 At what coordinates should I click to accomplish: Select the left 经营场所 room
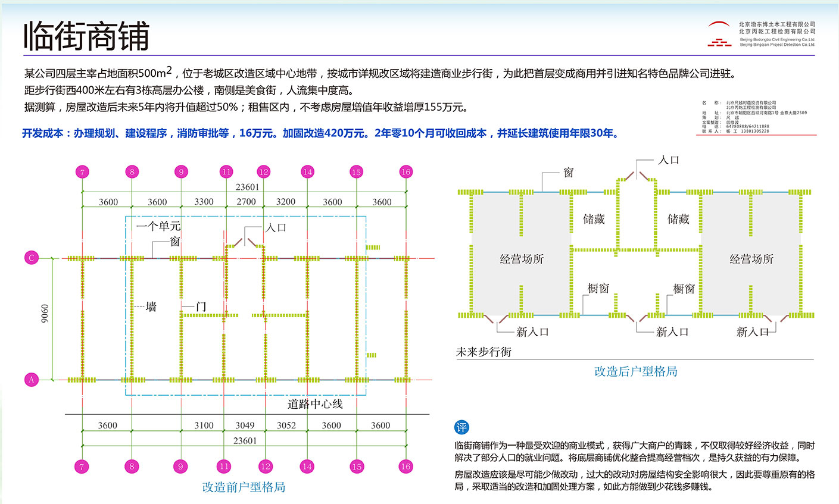[522, 259]
